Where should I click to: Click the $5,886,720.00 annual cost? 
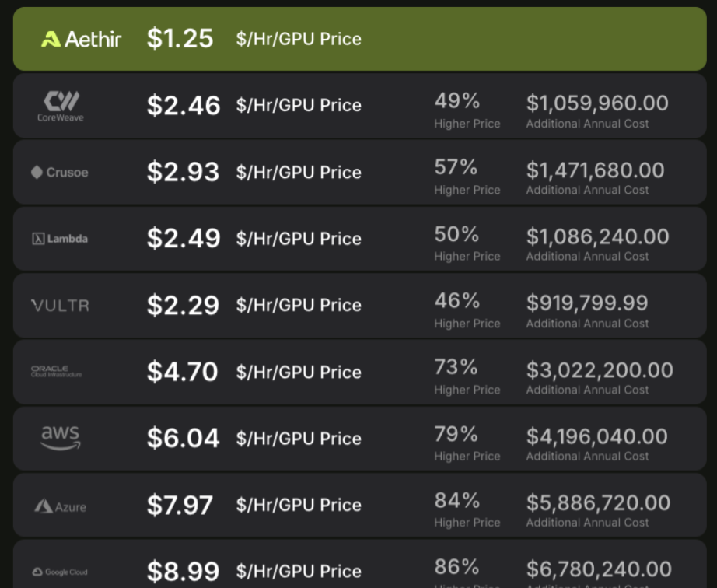(x=598, y=503)
